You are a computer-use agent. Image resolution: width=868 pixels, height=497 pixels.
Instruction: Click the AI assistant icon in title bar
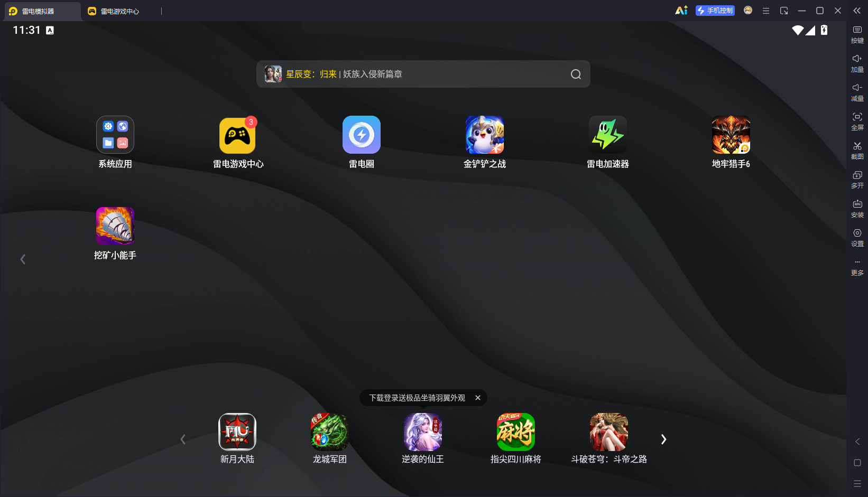click(x=681, y=11)
